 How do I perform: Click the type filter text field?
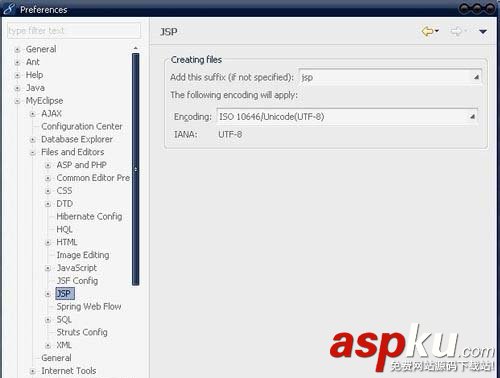74,31
